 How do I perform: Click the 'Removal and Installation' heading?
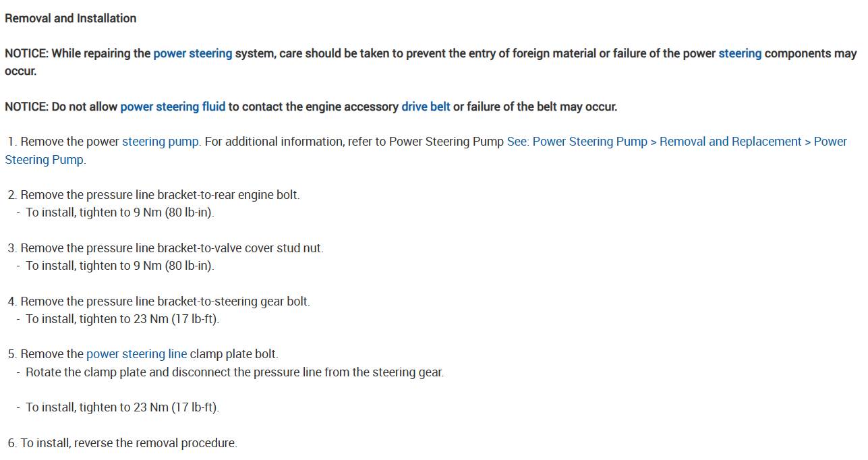pyautogui.click(x=71, y=18)
